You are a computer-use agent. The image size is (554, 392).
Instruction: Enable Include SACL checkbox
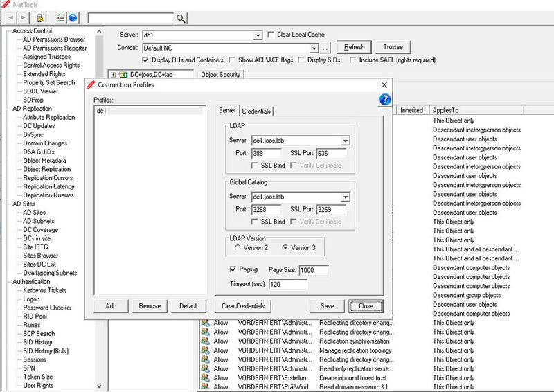tap(352, 60)
